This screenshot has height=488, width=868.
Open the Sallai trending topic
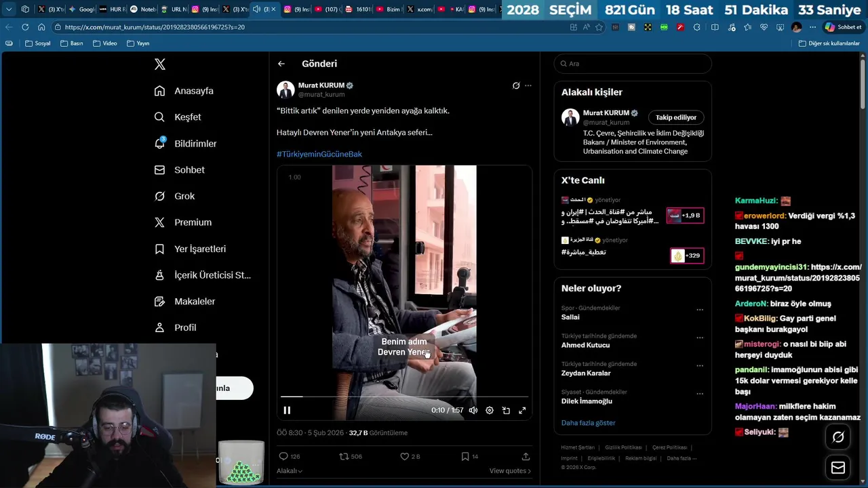click(x=570, y=317)
